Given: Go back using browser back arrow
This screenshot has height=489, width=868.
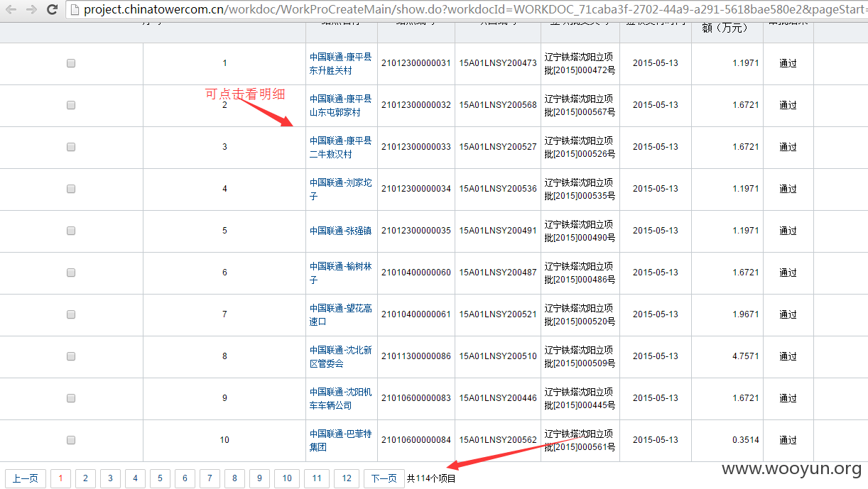Looking at the screenshot, I should click(10, 9).
